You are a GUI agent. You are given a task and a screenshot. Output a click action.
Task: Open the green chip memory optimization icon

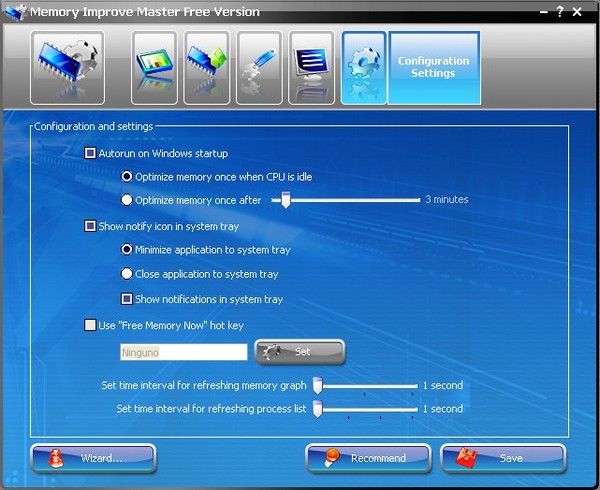pyautogui.click(x=206, y=68)
